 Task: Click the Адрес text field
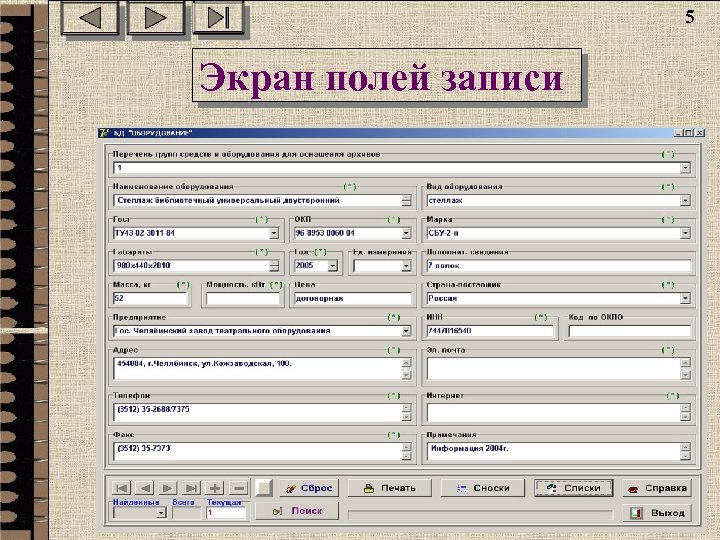tap(257, 369)
